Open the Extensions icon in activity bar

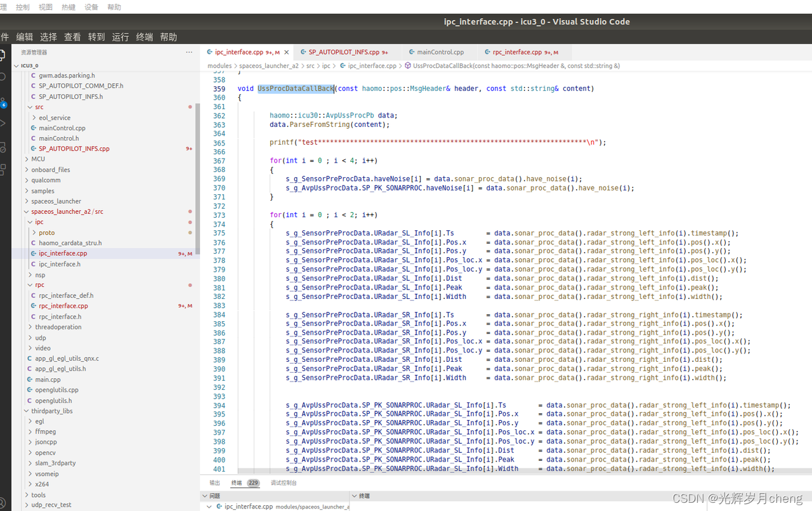(3, 169)
